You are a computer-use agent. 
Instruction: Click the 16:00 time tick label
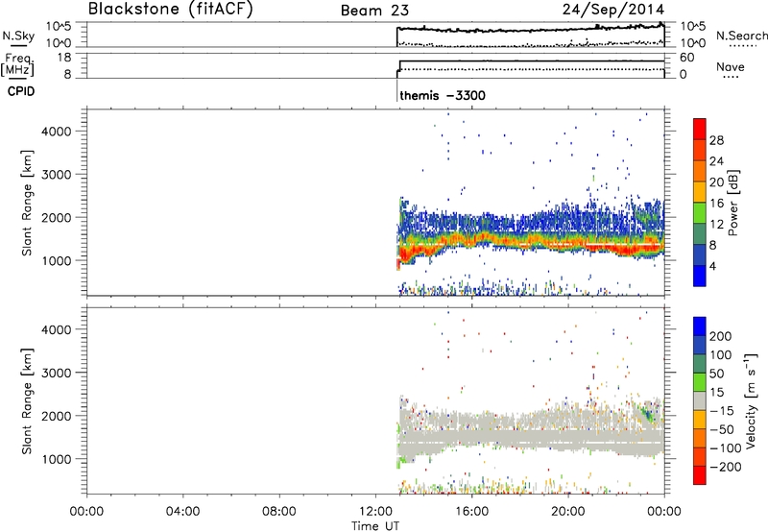pyautogui.click(x=471, y=512)
